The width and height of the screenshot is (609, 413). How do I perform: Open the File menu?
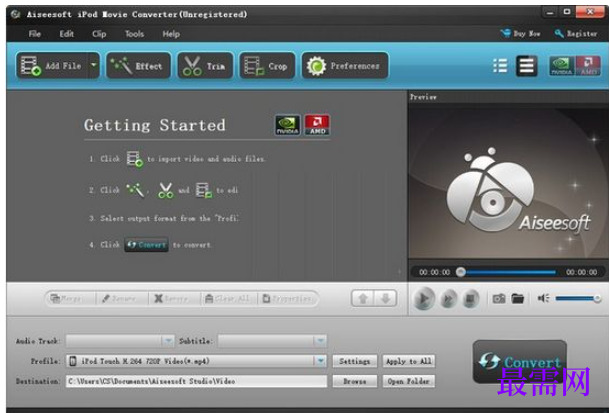pyautogui.click(x=35, y=34)
